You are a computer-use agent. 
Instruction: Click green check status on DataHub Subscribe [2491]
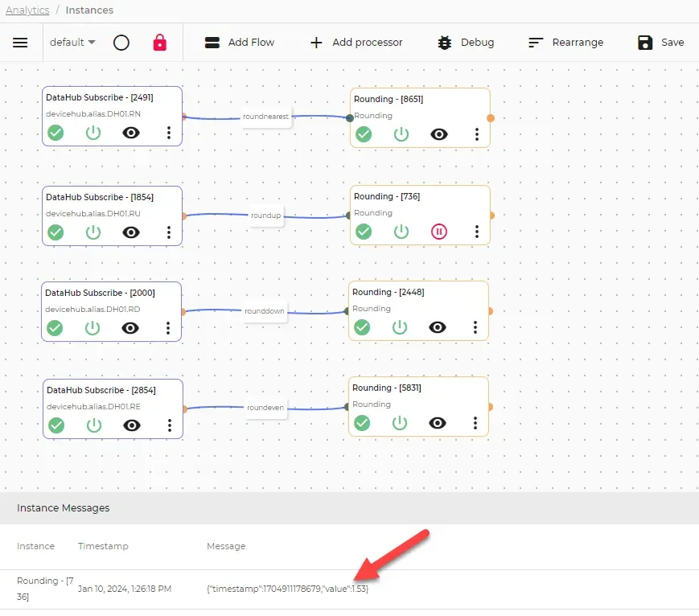coord(56,133)
